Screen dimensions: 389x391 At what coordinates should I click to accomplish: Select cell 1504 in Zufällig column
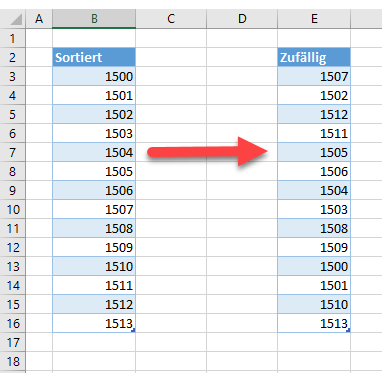pyautogui.click(x=314, y=190)
